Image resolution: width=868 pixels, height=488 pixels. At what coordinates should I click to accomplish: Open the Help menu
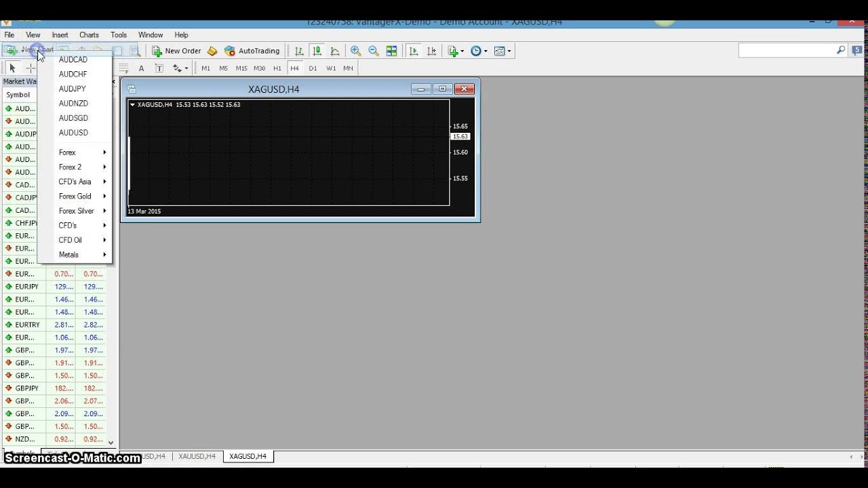(x=181, y=35)
